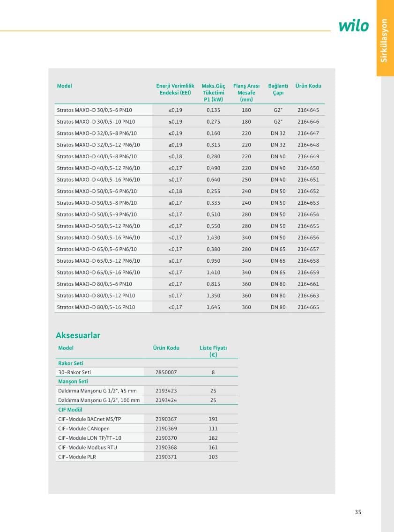Click the Aksesuarlar heading

(78, 335)
